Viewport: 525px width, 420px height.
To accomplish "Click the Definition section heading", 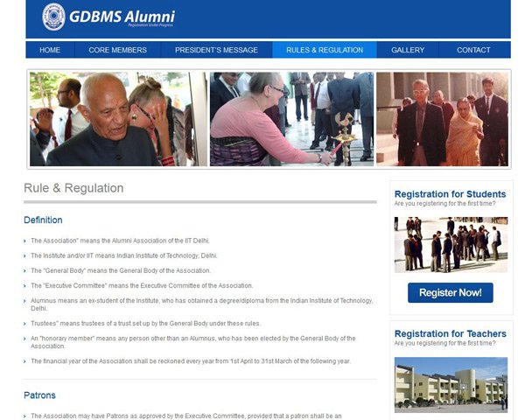I will click(x=43, y=220).
